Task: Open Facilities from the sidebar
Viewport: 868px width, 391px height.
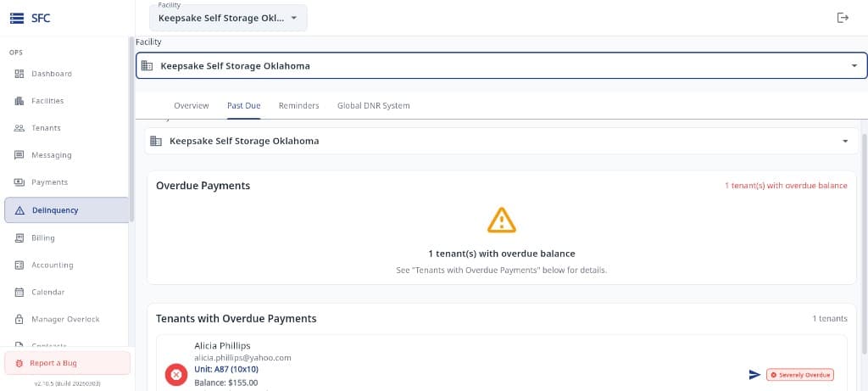Action: [66, 101]
